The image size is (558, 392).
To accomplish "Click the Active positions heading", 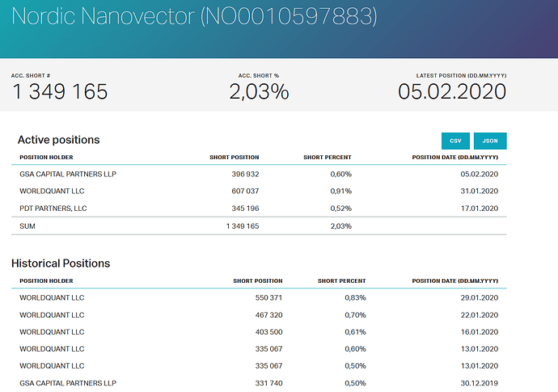I will click(59, 140).
